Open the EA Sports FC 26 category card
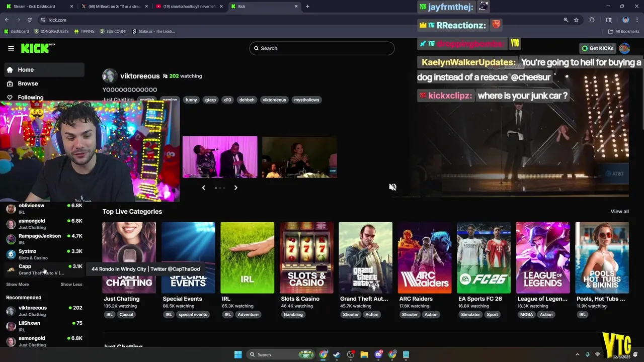This screenshot has width=644, height=362. point(484,257)
